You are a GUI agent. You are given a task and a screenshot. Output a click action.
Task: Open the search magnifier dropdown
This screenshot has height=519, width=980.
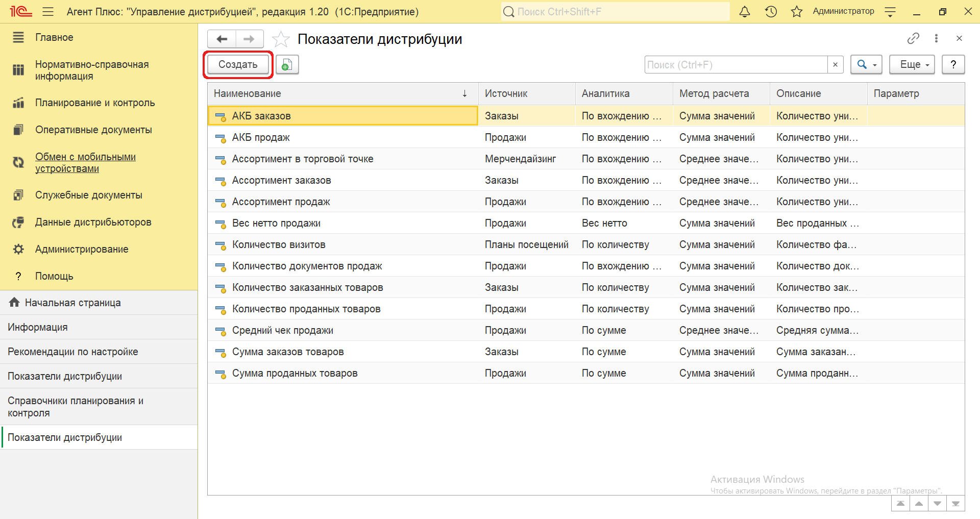[x=866, y=65]
